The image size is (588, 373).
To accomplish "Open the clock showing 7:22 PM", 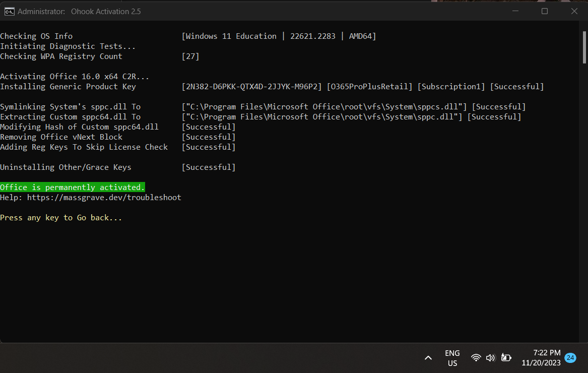I will pyautogui.click(x=541, y=357).
